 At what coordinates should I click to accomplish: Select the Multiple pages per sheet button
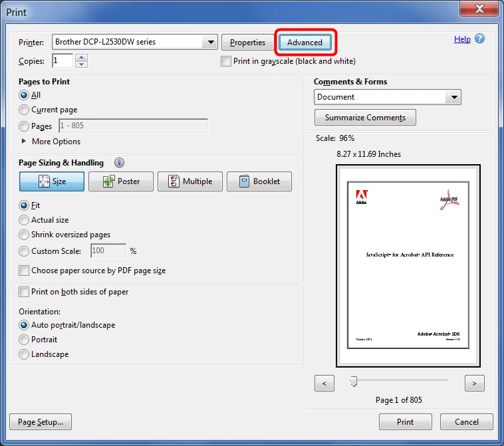[190, 181]
